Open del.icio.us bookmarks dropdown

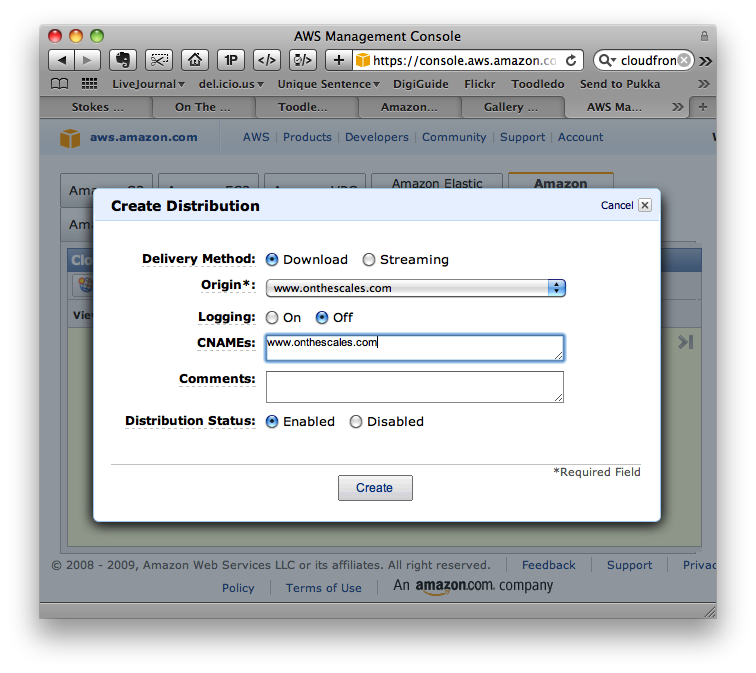coord(231,84)
